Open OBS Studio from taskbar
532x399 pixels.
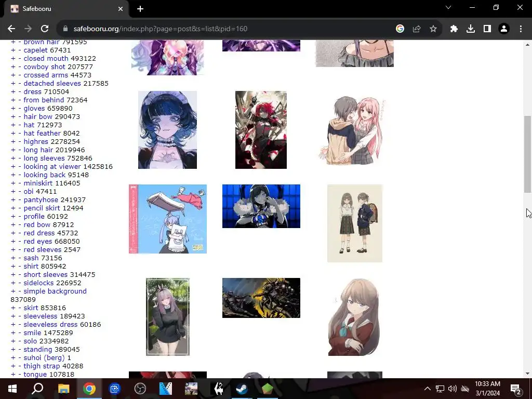(x=140, y=389)
